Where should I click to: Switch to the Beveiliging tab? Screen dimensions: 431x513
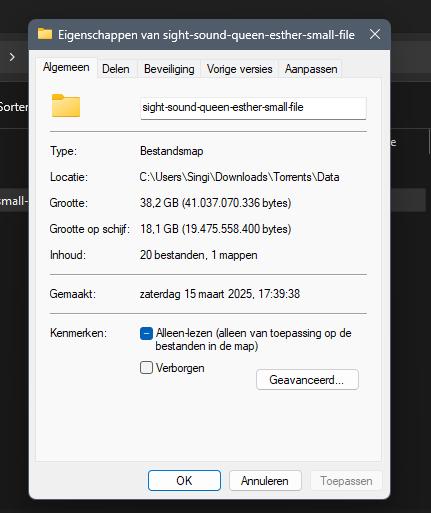coord(169,69)
